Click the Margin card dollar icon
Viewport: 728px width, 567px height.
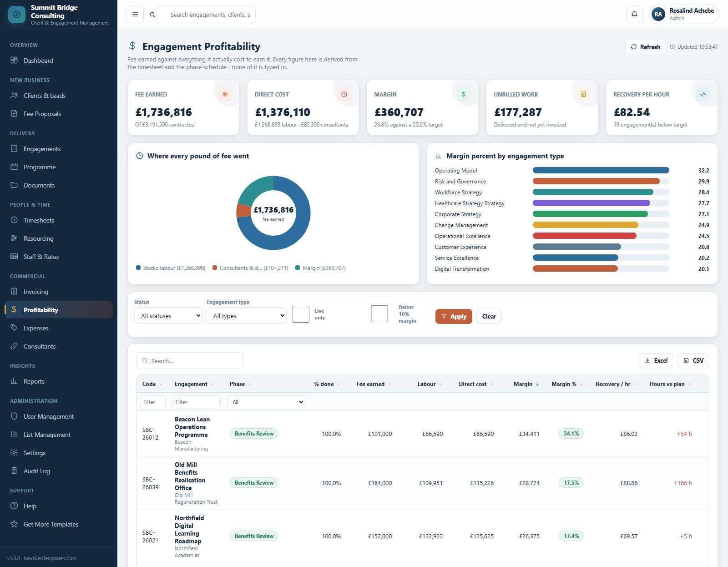point(464,94)
